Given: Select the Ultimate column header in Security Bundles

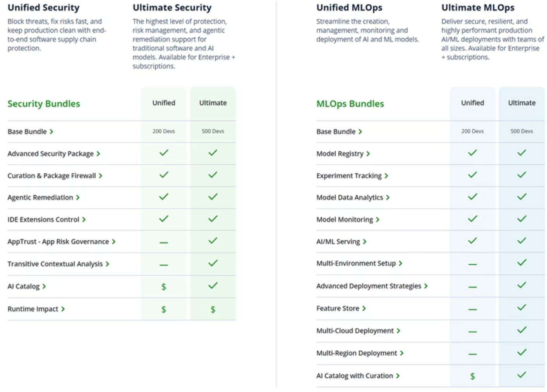Looking at the screenshot, I should pyautogui.click(x=213, y=103).
